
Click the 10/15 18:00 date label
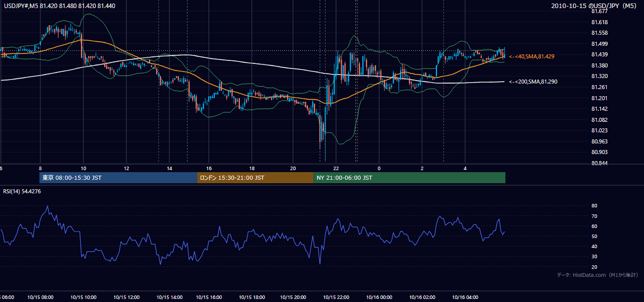pos(252,297)
